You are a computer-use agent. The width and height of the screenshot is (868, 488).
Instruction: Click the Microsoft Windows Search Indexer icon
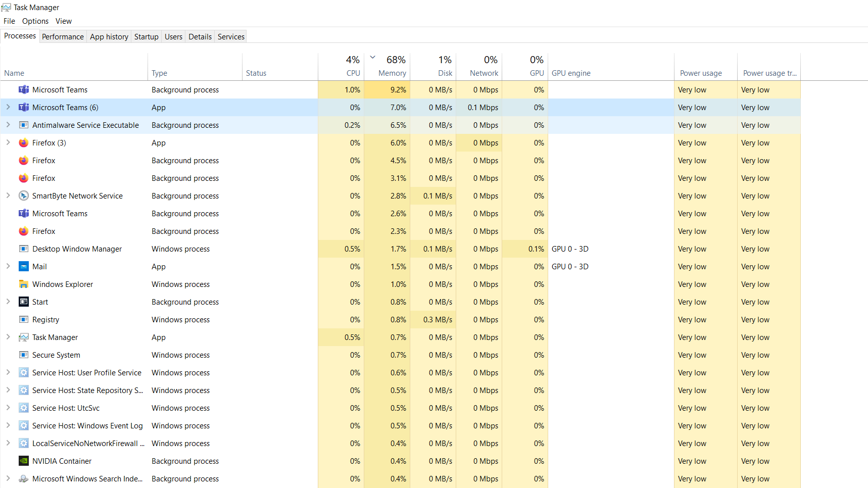(24, 479)
